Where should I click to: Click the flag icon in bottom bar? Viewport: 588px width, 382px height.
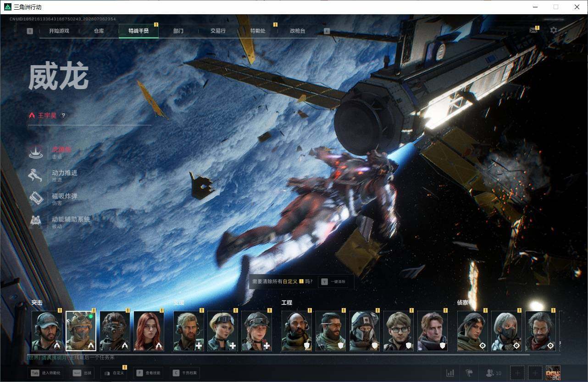469,373
